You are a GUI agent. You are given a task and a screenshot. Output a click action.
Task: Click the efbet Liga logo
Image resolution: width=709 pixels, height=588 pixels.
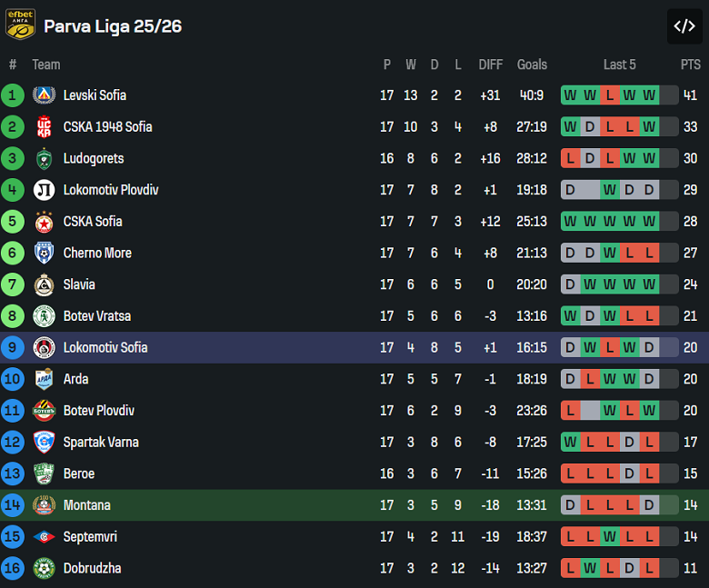pyautogui.click(x=20, y=25)
